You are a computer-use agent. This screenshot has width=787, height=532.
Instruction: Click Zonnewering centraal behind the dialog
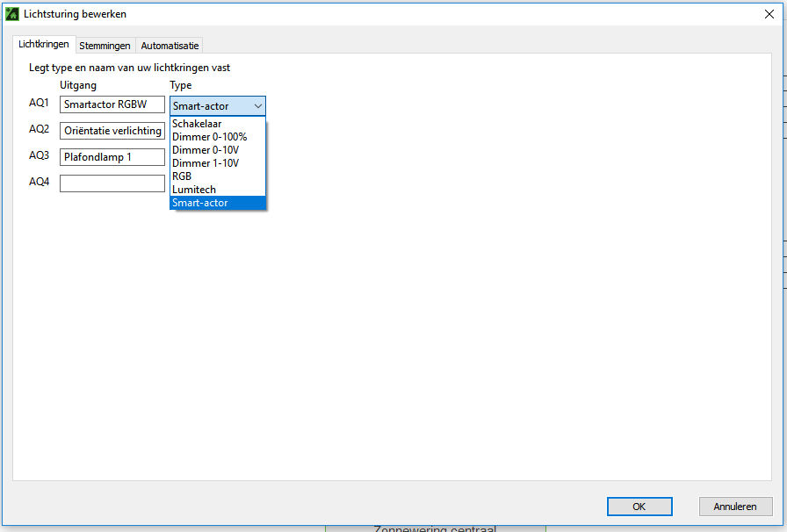coord(435,528)
